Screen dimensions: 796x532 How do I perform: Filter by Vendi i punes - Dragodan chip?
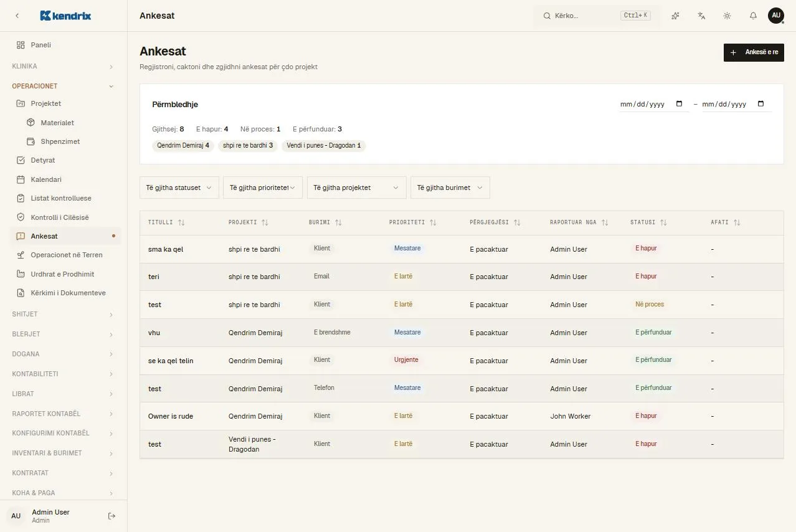coord(324,146)
